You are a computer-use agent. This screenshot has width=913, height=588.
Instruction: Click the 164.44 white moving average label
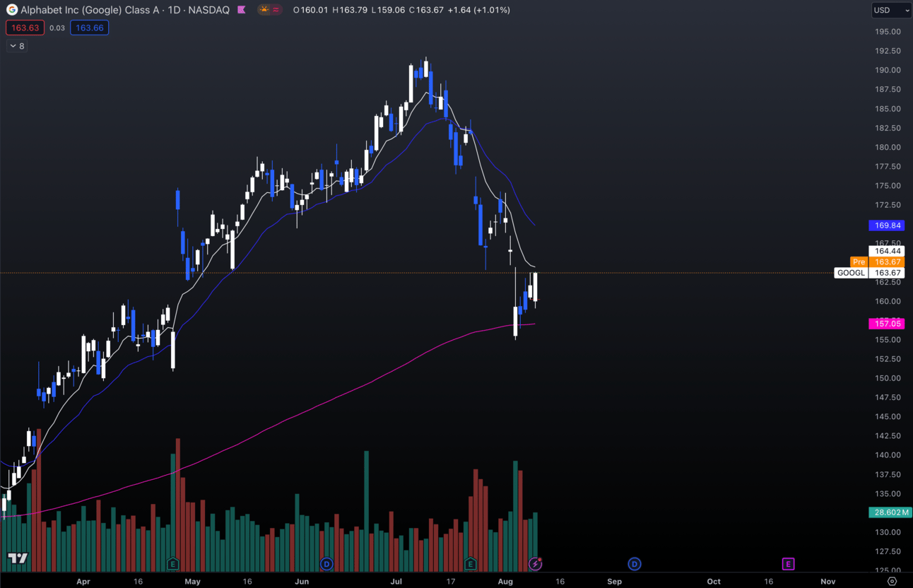887,251
